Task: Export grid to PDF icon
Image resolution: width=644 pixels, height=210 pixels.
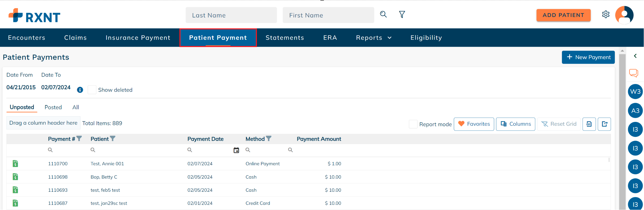Action: pos(589,124)
